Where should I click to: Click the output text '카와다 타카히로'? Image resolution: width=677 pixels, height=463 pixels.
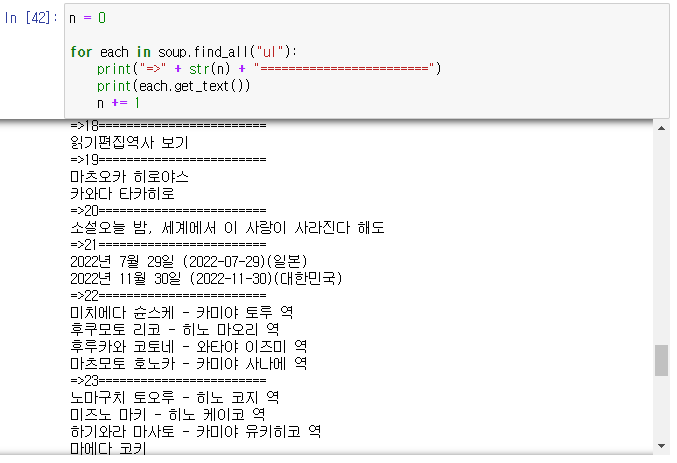(x=122, y=193)
